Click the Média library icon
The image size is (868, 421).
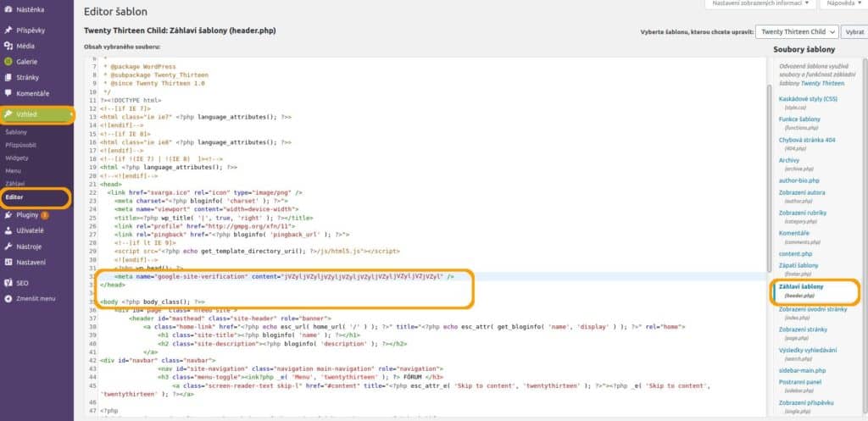(x=8, y=46)
